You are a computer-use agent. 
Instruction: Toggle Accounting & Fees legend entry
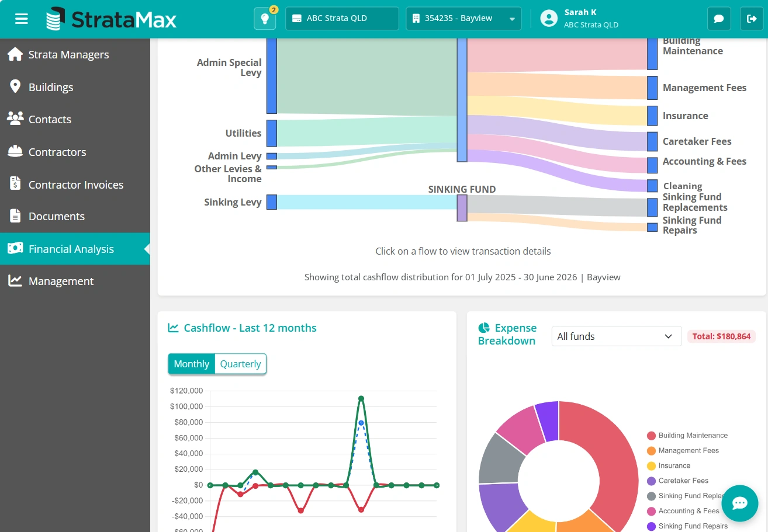pyautogui.click(x=683, y=511)
